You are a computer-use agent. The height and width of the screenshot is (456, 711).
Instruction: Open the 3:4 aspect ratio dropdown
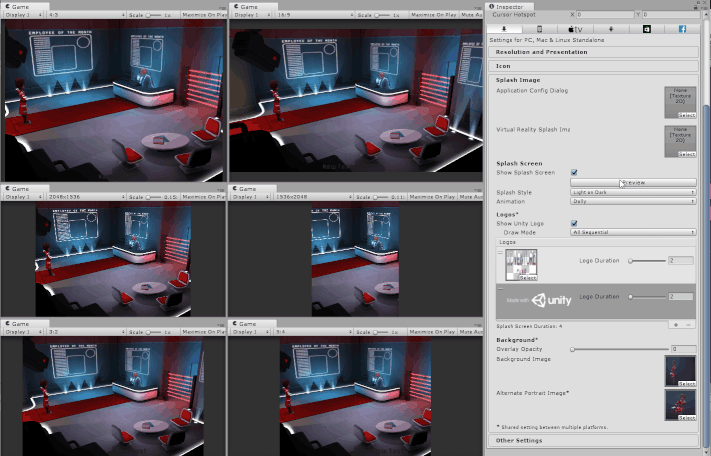coord(313,332)
